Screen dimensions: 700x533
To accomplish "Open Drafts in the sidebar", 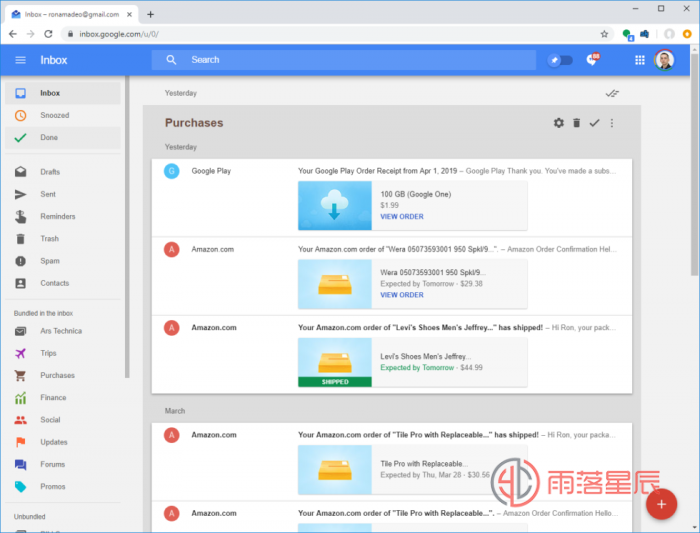I will (x=63, y=172).
